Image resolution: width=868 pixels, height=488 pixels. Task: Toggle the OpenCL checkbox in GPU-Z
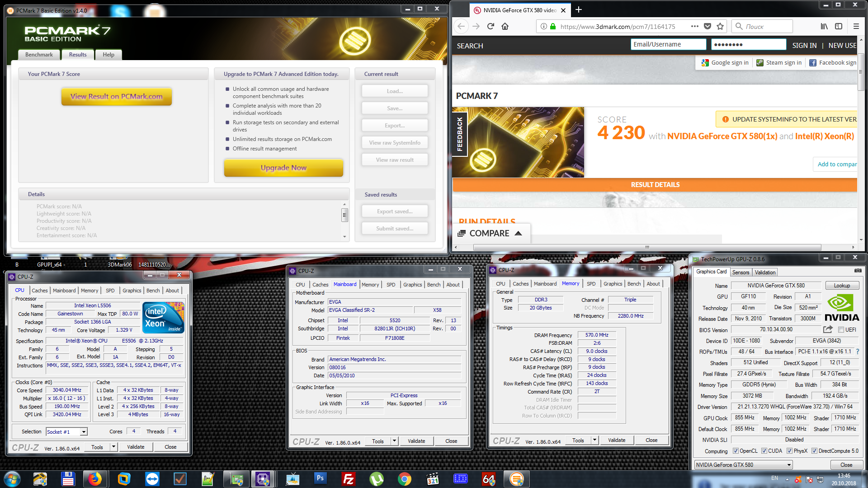pos(736,451)
